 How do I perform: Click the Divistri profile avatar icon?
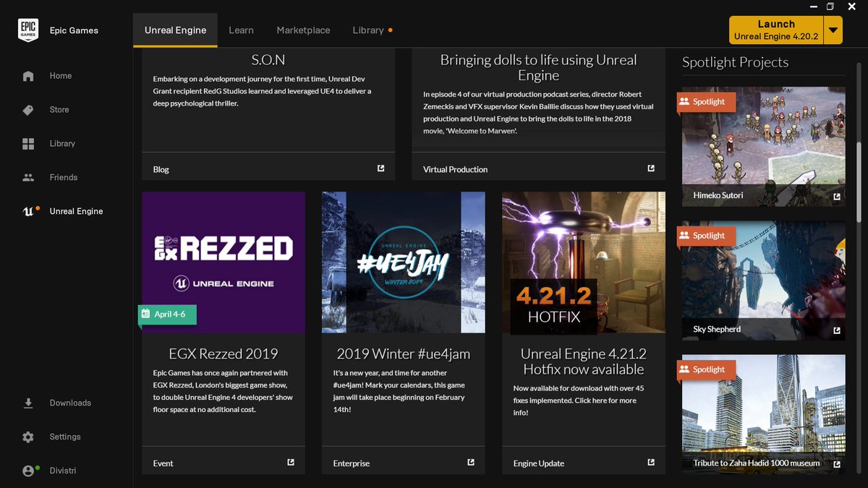pos(29,471)
